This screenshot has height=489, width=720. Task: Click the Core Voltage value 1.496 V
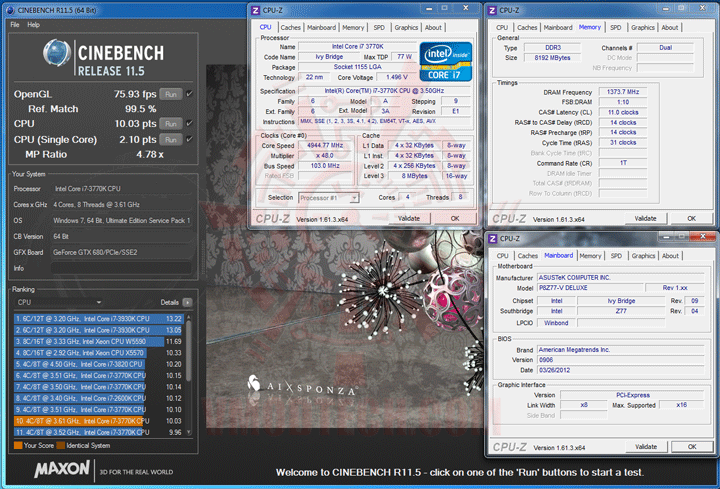397,77
